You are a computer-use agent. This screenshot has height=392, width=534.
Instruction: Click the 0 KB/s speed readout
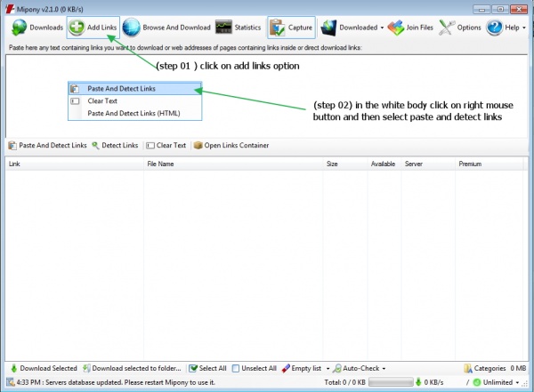433,382
